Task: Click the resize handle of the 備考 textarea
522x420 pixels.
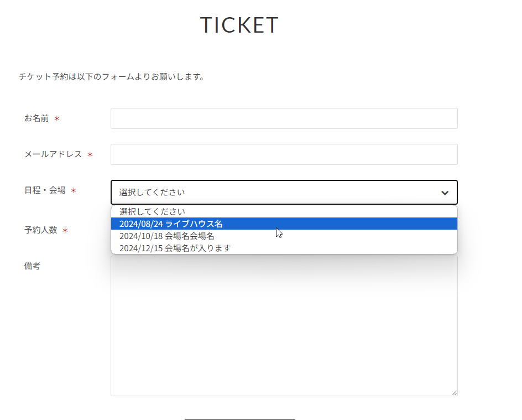Action: tap(455, 392)
